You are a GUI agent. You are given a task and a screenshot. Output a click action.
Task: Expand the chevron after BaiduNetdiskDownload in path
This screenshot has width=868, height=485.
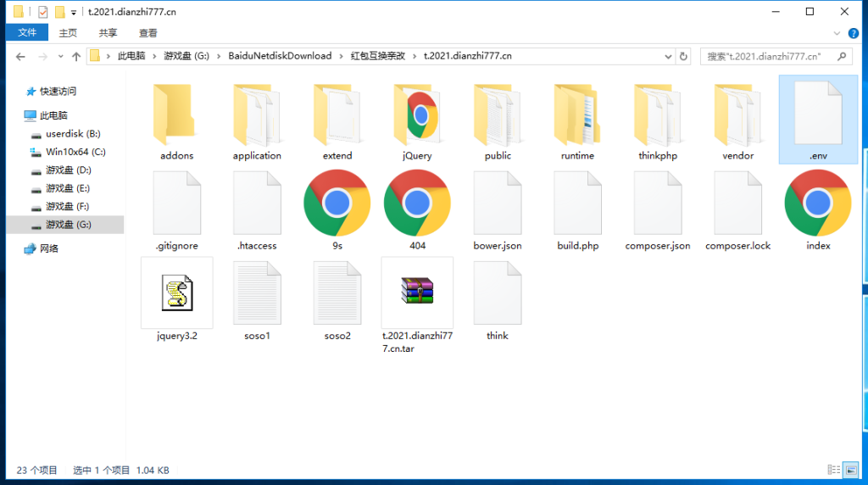click(341, 56)
